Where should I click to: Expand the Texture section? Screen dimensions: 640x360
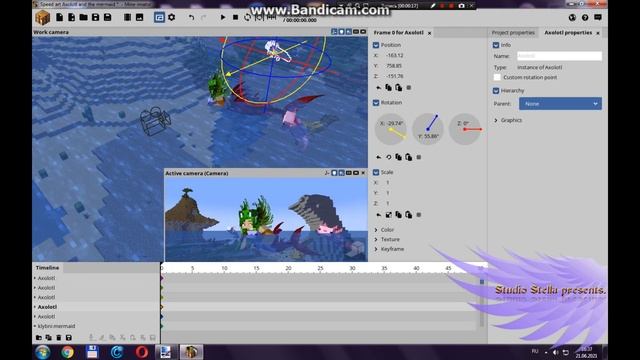click(376, 239)
